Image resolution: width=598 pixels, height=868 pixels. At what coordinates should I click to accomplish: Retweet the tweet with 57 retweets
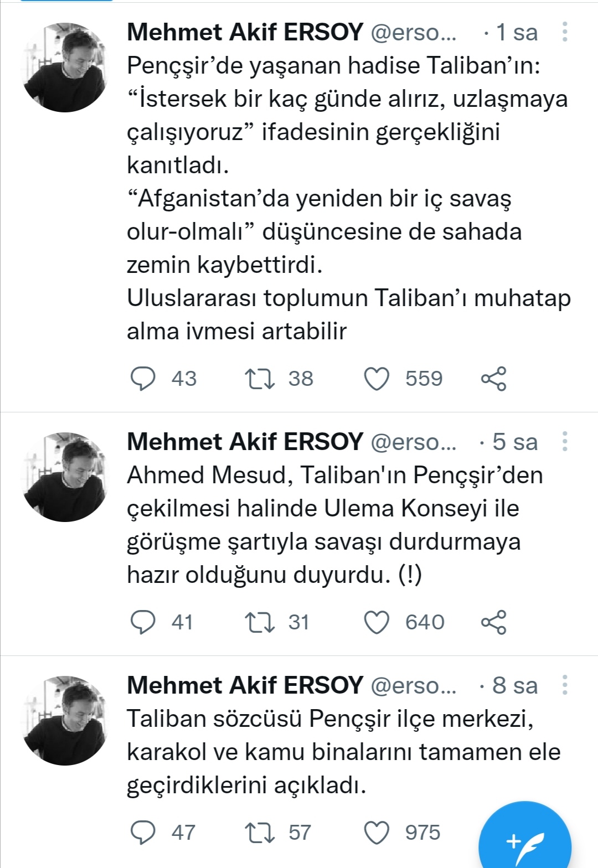(x=260, y=833)
